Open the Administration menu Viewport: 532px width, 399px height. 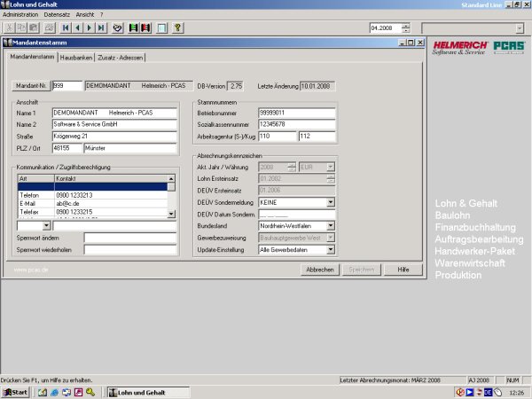[x=20, y=14]
